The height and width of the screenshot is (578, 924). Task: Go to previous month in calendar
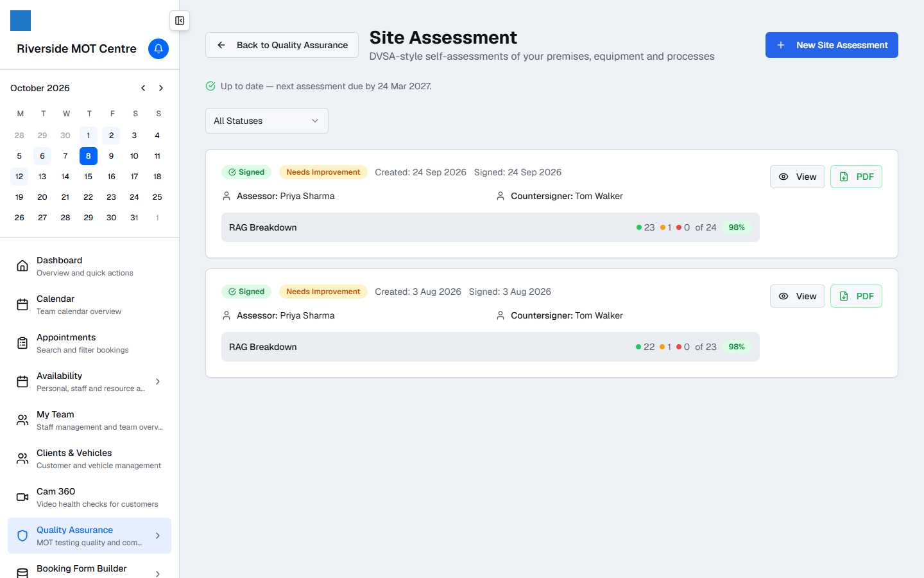(143, 88)
